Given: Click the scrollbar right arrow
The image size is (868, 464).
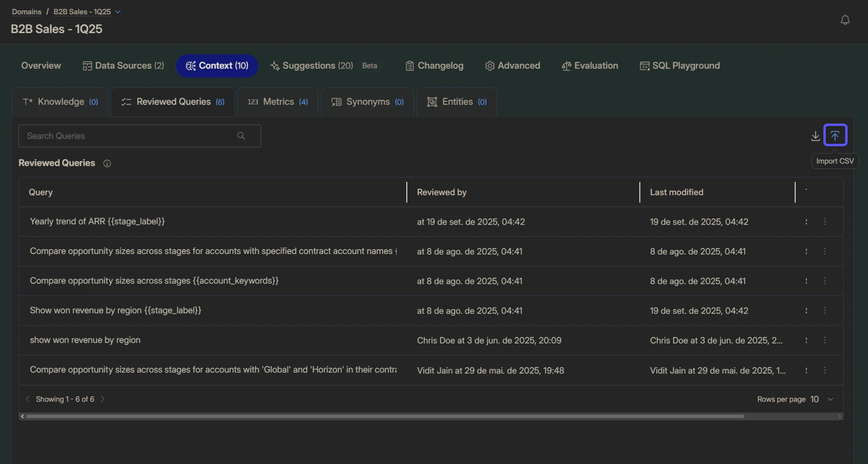Looking at the screenshot, I should (839, 416).
